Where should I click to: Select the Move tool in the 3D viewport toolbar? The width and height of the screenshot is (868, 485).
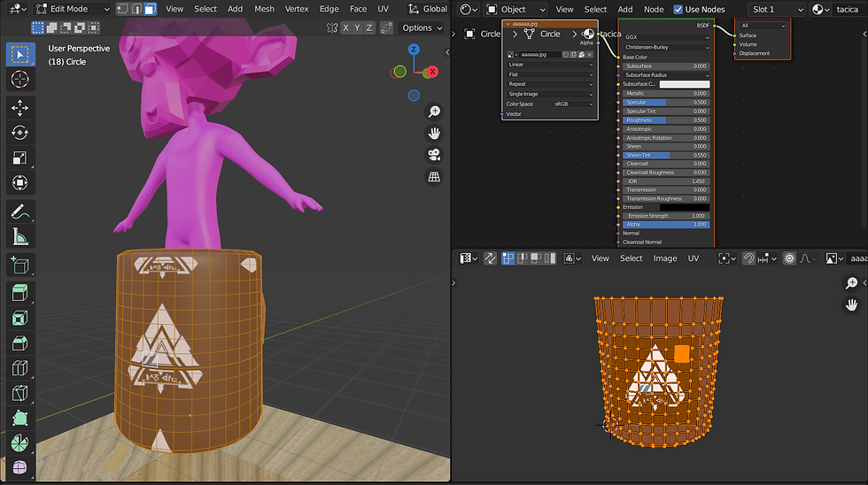coord(19,108)
